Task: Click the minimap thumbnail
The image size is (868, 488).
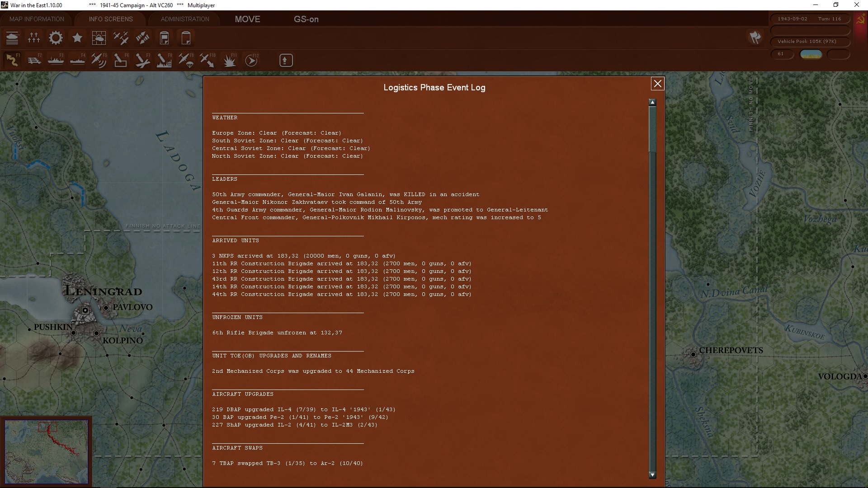Action: point(47,451)
